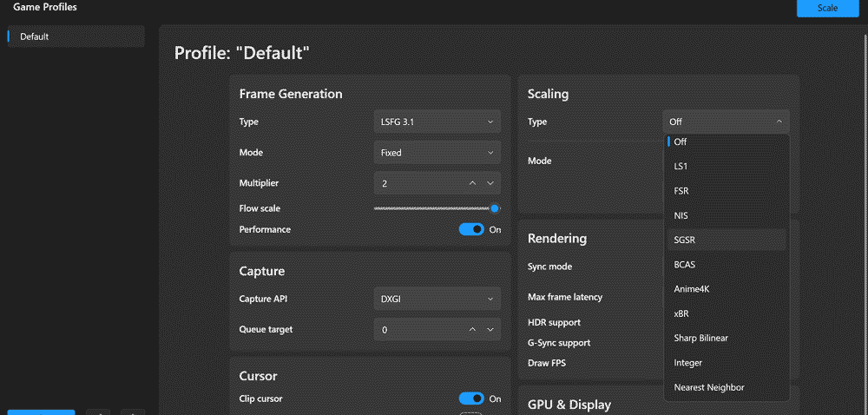868x415 pixels.
Task: Disable the Clip cursor toggle
Action: point(471,399)
